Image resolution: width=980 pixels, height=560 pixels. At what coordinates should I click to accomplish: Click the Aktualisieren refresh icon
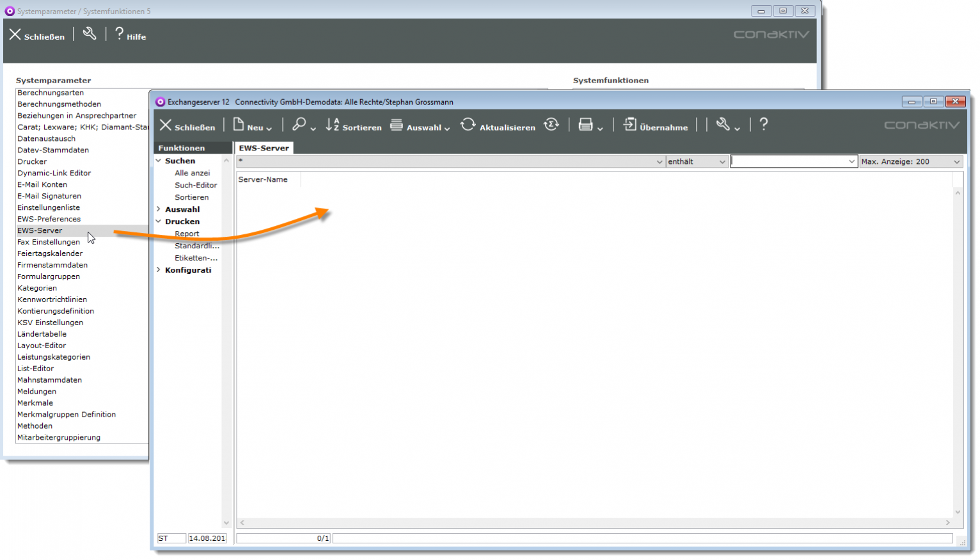(468, 125)
